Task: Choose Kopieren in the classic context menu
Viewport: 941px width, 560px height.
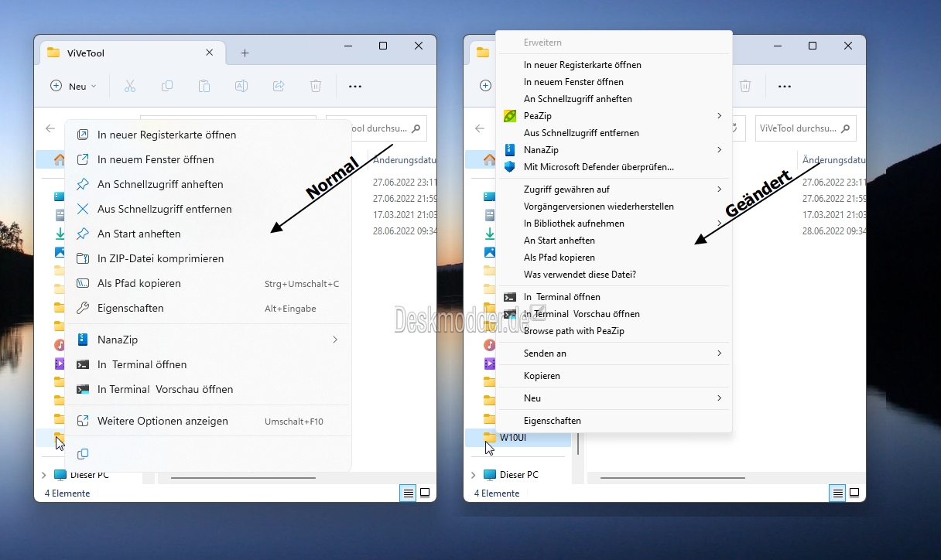Action: (x=614, y=376)
